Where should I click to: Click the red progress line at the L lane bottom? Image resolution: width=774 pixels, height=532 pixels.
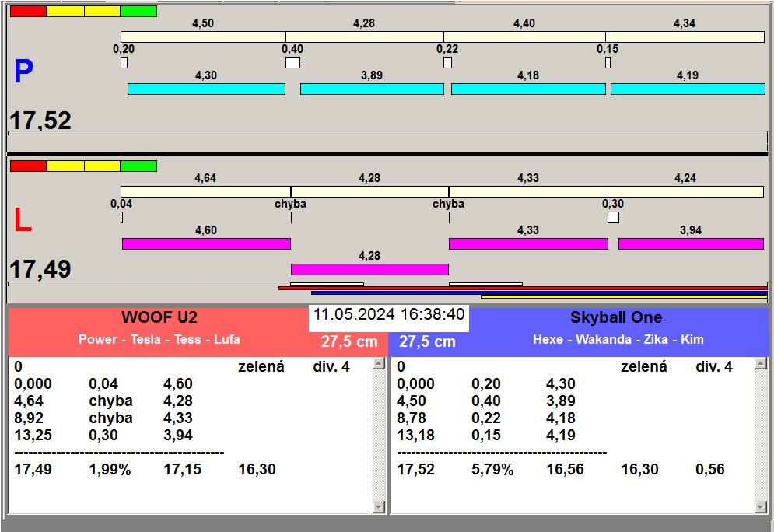(x=524, y=289)
